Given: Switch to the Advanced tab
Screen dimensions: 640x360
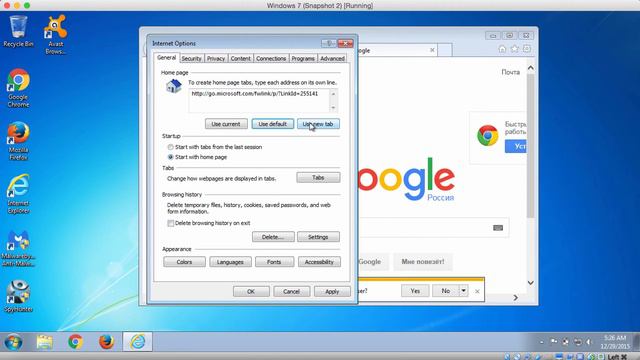Looking at the screenshot, I should [332, 58].
